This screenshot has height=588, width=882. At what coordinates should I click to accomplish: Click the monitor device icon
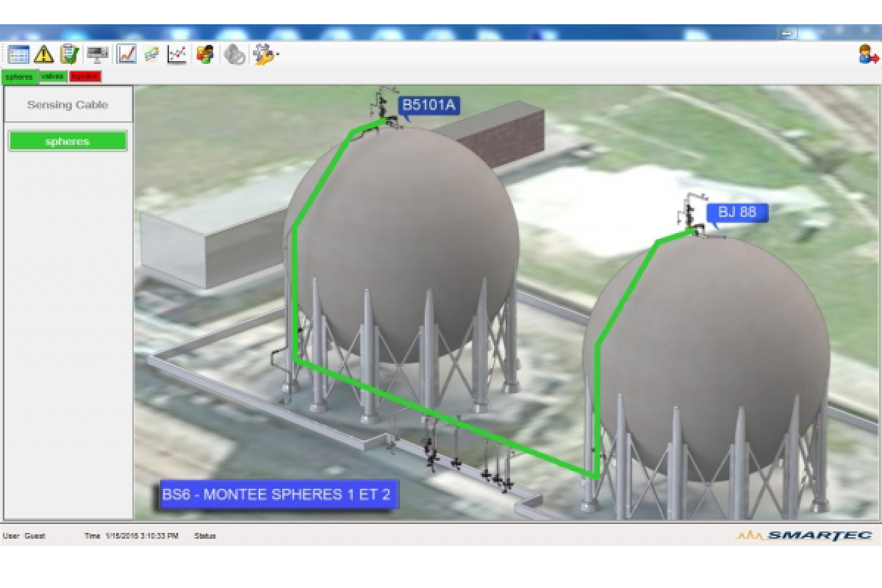pyautogui.click(x=97, y=54)
